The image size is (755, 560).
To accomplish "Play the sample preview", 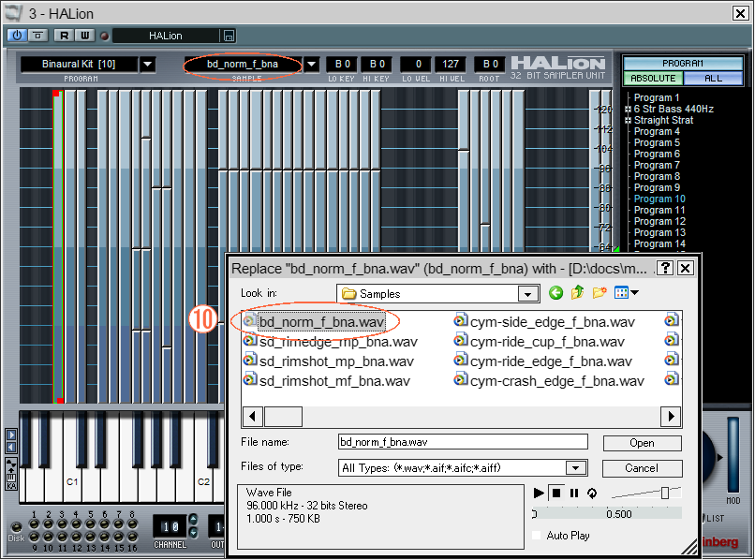I will [x=539, y=494].
